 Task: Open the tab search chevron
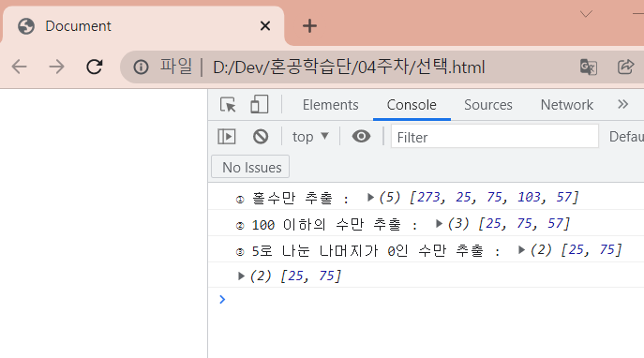(586, 14)
